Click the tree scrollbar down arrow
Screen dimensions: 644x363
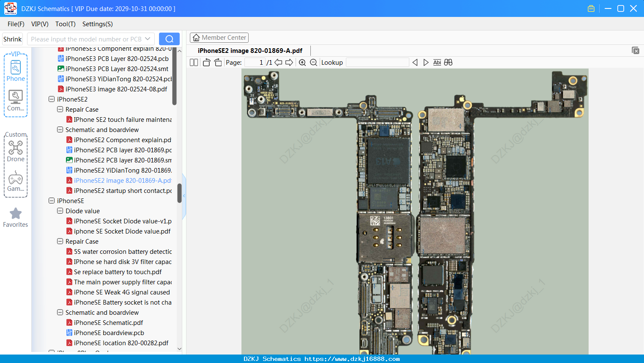coord(179,349)
